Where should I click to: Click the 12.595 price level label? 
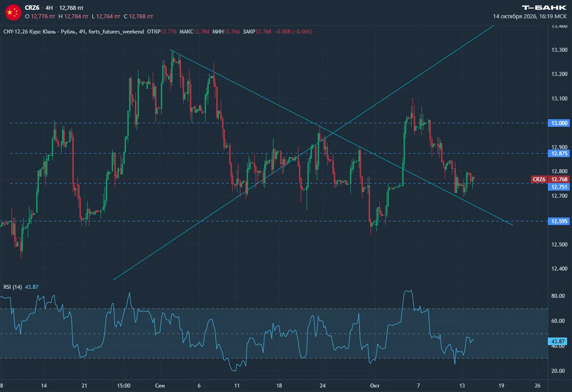pyautogui.click(x=558, y=221)
